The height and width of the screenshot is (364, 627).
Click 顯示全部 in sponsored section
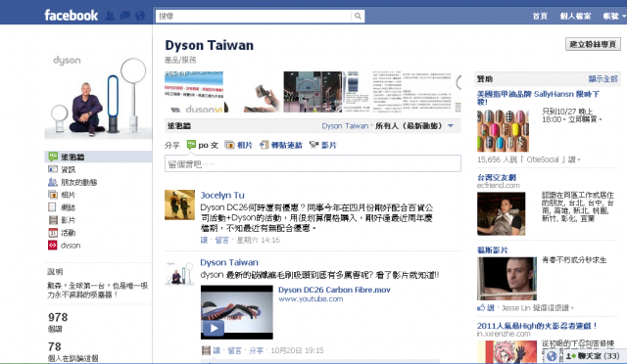pos(603,78)
